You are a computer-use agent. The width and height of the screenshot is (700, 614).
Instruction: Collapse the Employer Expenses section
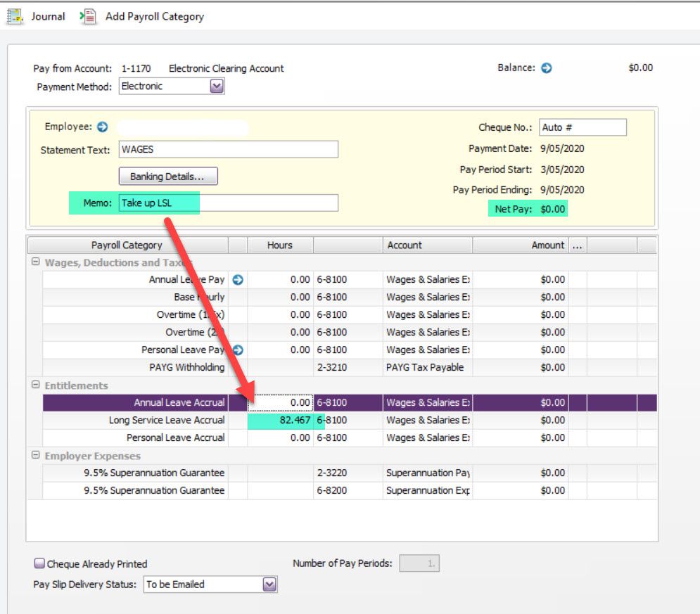pyautogui.click(x=35, y=456)
